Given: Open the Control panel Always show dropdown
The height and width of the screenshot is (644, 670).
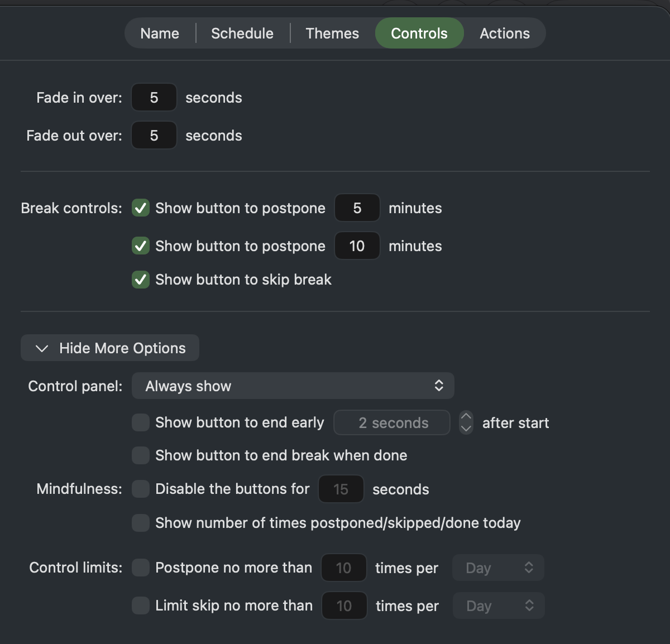Looking at the screenshot, I should [x=293, y=386].
